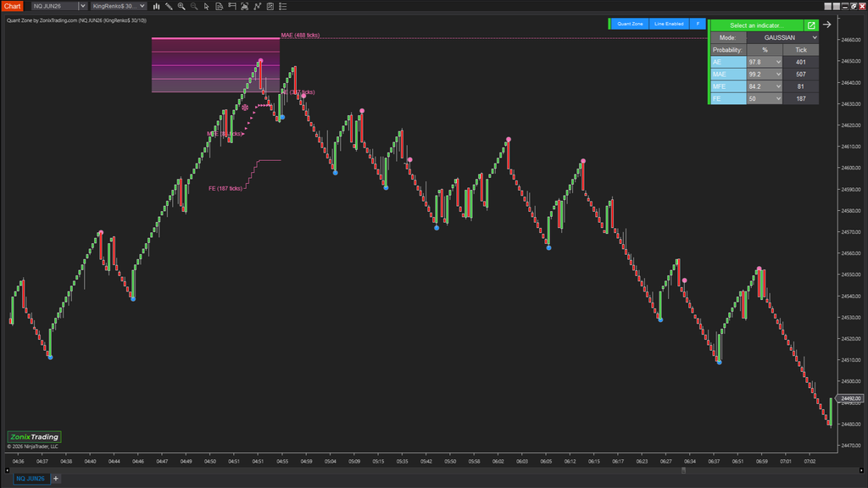Toggle the MFE row label
Screen dimensions: 868x488
(x=728, y=86)
